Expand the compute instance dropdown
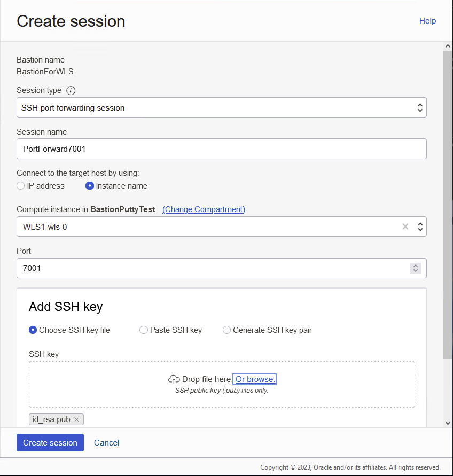 pos(420,227)
